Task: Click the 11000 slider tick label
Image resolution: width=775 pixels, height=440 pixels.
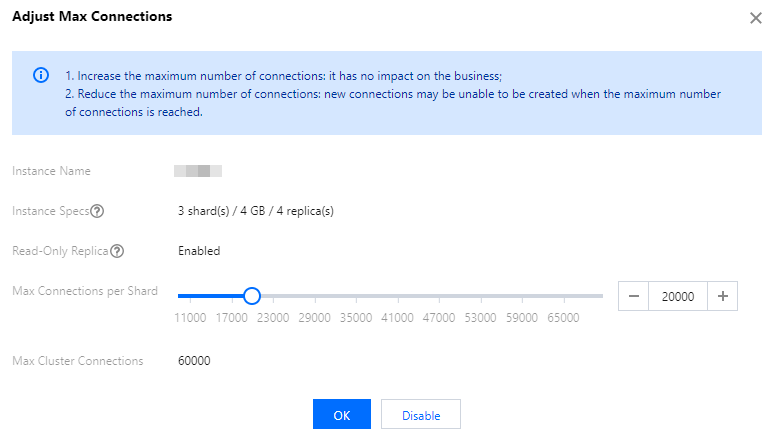Action: (190, 318)
